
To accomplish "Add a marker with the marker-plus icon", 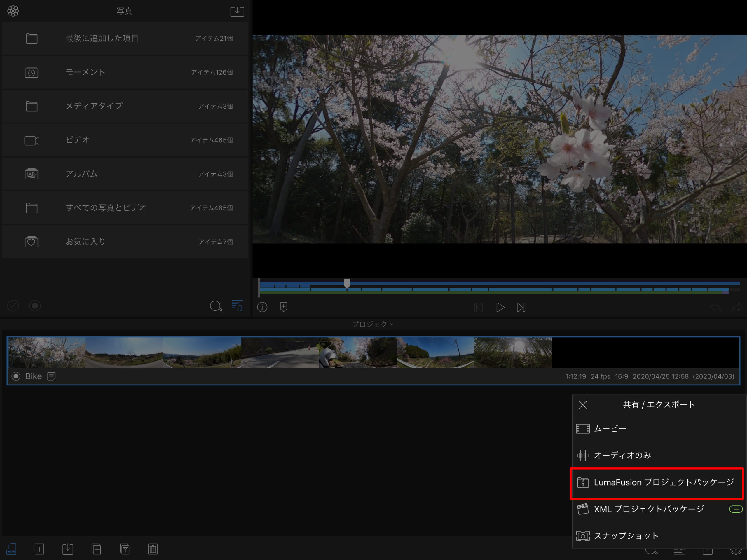I will [283, 307].
